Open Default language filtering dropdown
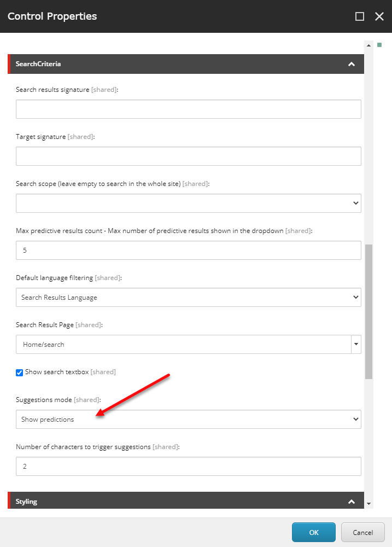The image size is (392, 547). point(188,298)
